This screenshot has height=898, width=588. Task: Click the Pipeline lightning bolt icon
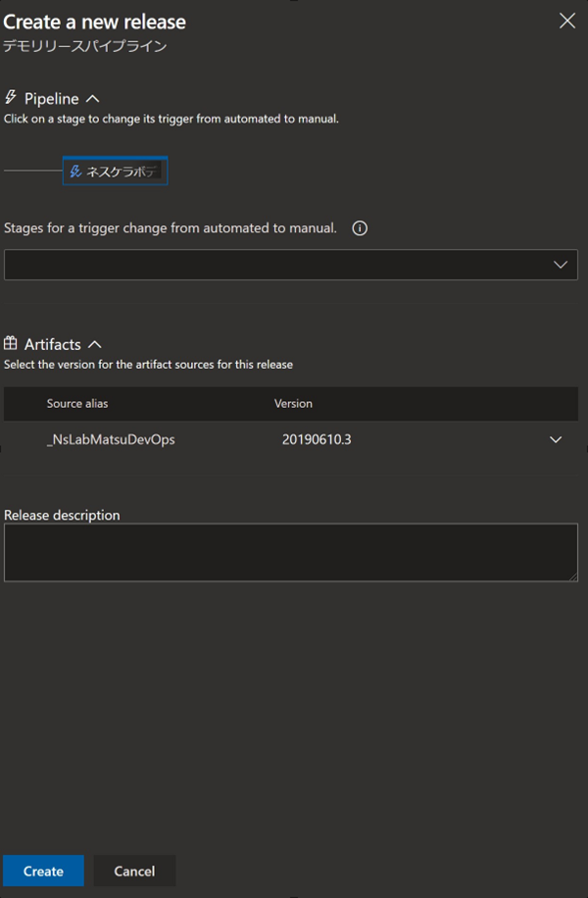click(x=11, y=97)
